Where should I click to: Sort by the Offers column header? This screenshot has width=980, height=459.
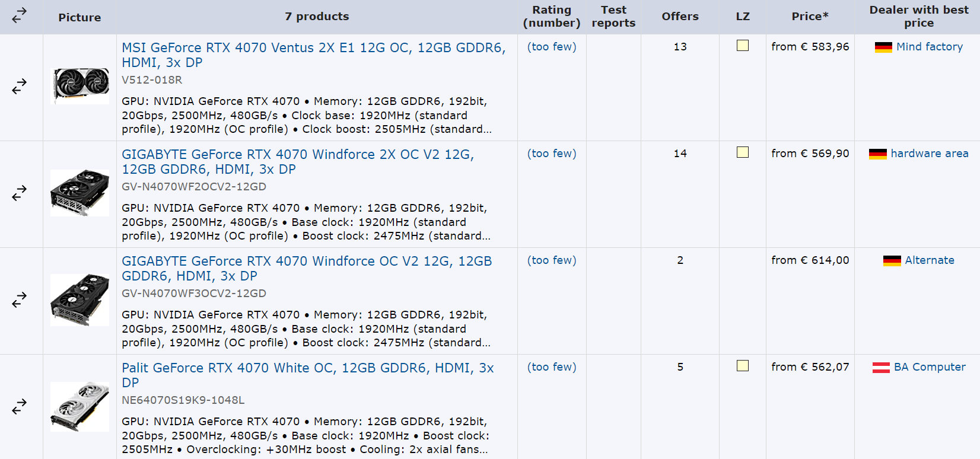pos(680,17)
